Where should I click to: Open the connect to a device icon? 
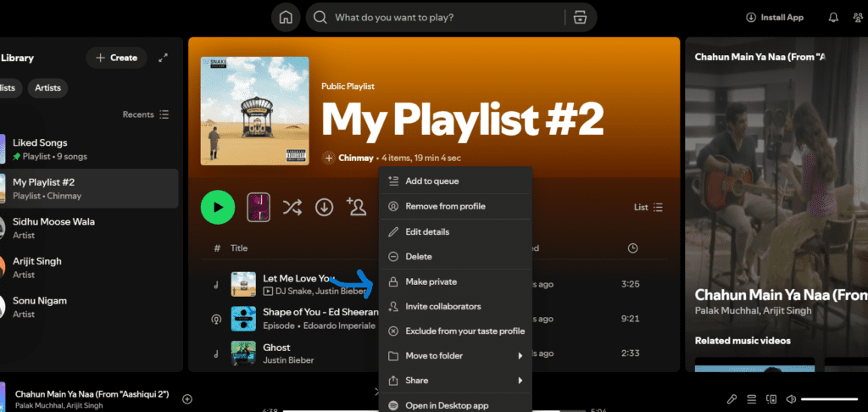[x=771, y=398]
